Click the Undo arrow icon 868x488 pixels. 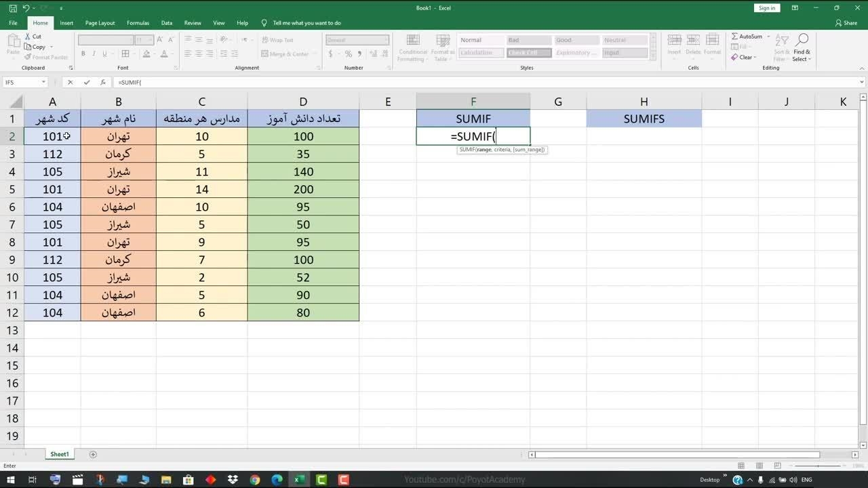(x=26, y=8)
